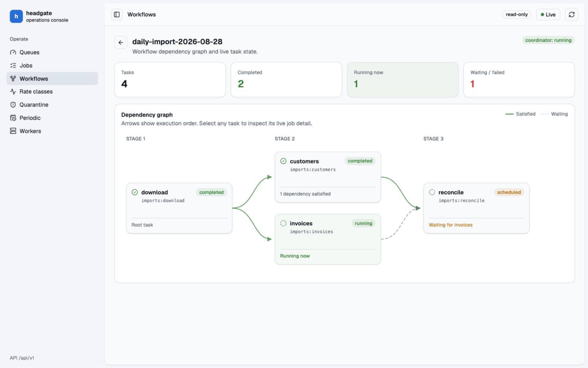Go back using the arrow button

tap(121, 43)
